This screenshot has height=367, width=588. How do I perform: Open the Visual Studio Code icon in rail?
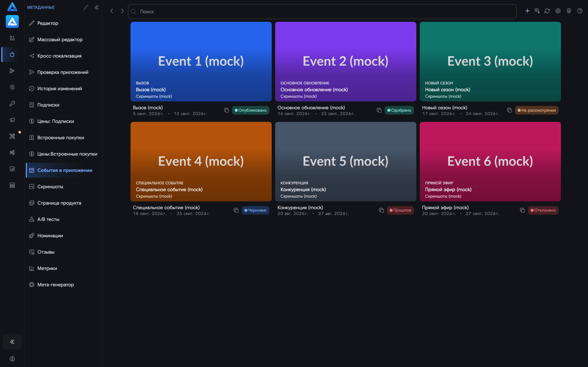point(12,152)
